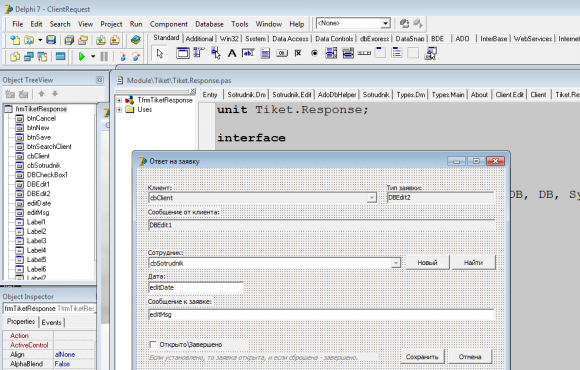The height and width of the screenshot is (370, 580).
Task: Click the Новый button
Action: point(428,262)
